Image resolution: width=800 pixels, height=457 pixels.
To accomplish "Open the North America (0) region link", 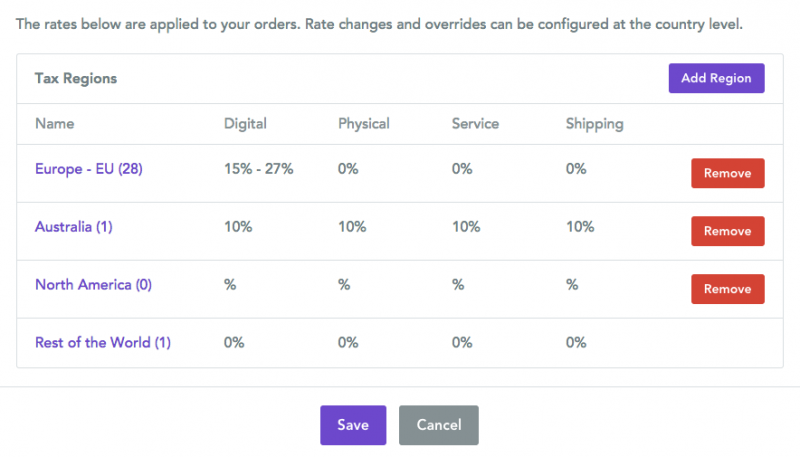I will coord(93,285).
